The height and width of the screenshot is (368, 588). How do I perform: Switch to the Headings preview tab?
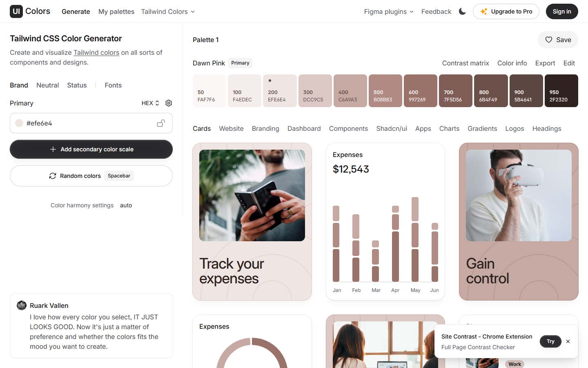pyautogui.click(x=547, y=128)
